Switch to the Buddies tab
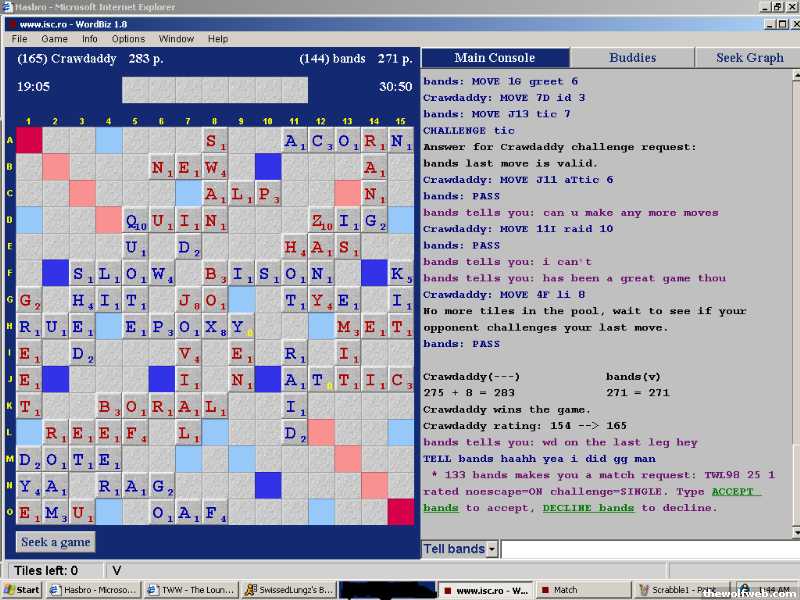Image resolution: width=800 pixels, height=600 pixels. coord(632,58)
